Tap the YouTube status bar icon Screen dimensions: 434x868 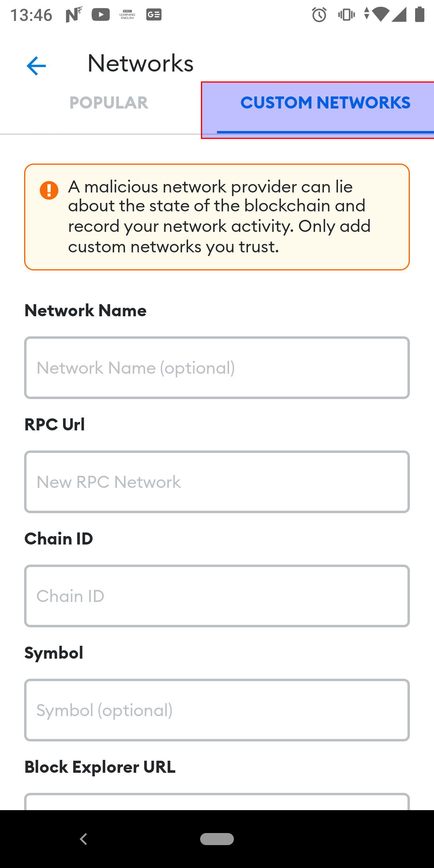(x=101, y=15)
